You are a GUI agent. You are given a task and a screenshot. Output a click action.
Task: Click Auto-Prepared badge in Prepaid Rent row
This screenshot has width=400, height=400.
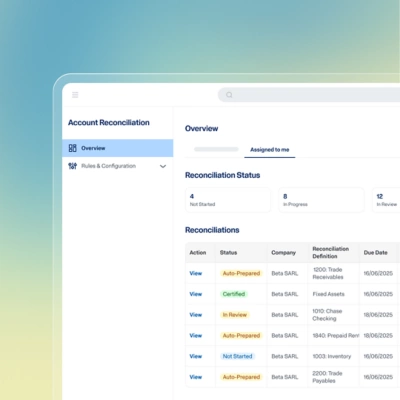[x=241, y=335]
